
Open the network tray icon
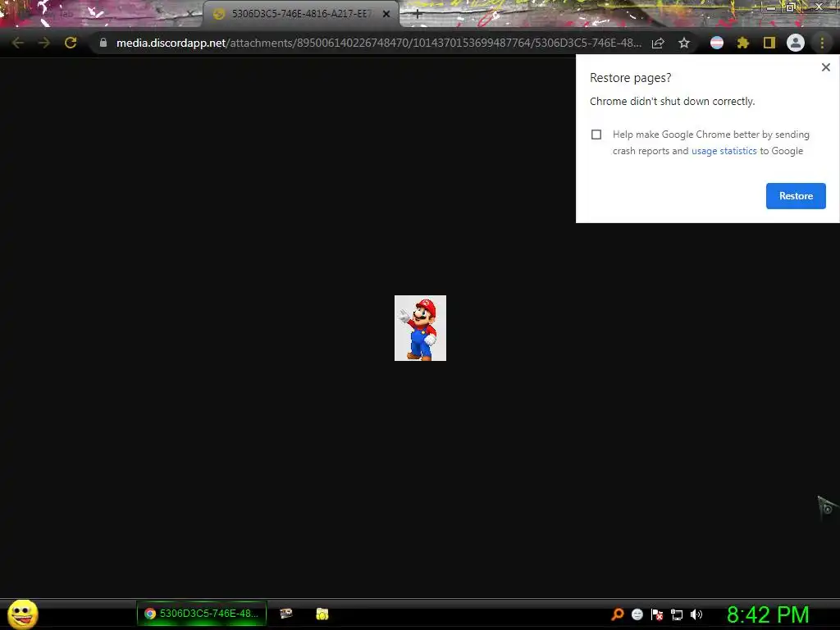[x=677, y=615]
